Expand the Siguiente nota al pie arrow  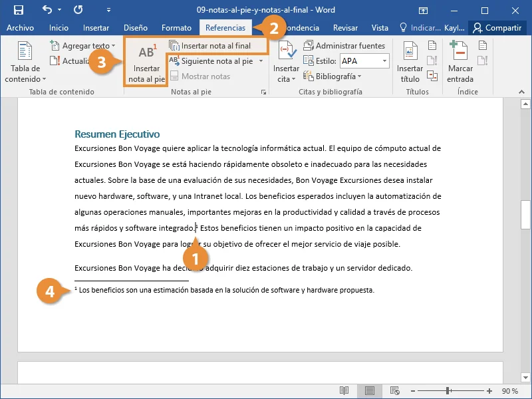(261, 61)
